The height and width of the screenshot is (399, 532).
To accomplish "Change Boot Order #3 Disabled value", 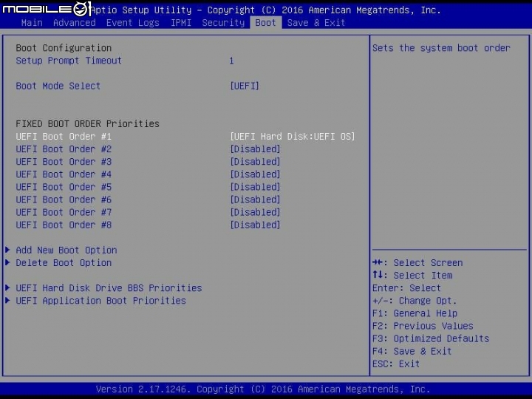I will [255, 162].
